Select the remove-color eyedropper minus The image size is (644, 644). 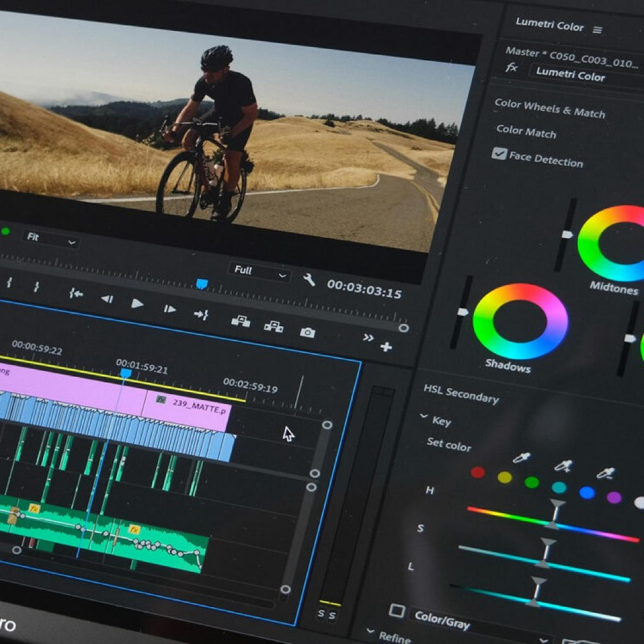point(605,473)
